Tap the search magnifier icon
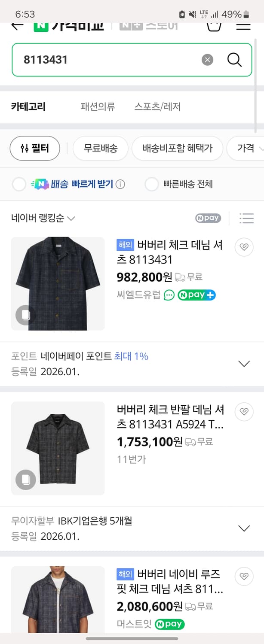Viewport: 264px width, 644px height. (234, 60)
